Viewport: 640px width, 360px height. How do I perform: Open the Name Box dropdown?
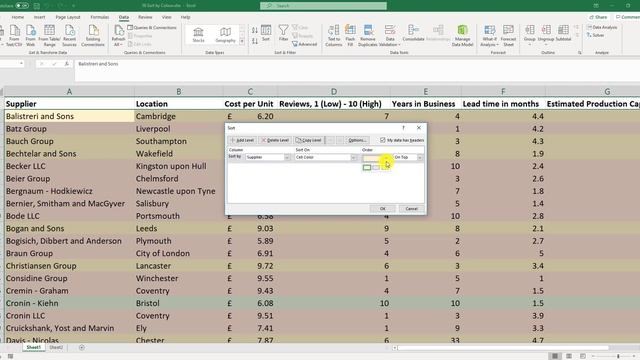coord(21,64)
